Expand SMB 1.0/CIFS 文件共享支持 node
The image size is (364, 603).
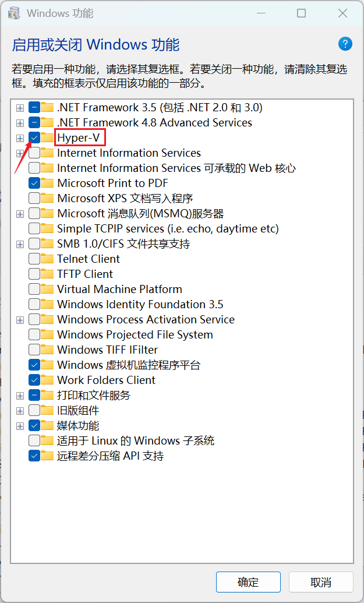(20, 244)
